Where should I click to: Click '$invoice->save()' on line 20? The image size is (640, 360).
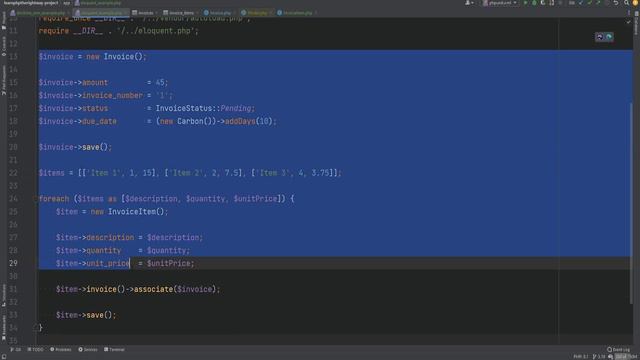coord(73,147)
